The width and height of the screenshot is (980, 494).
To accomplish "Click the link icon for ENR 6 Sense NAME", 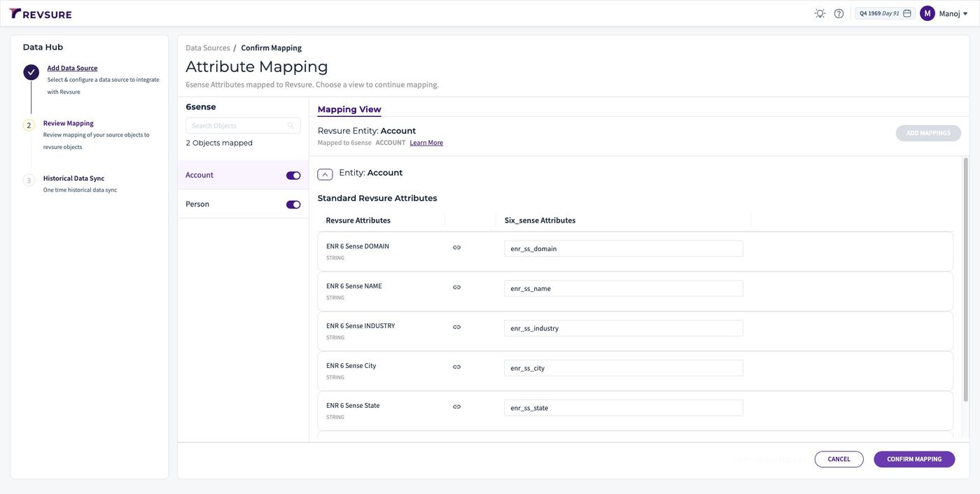I will (456, 288).
